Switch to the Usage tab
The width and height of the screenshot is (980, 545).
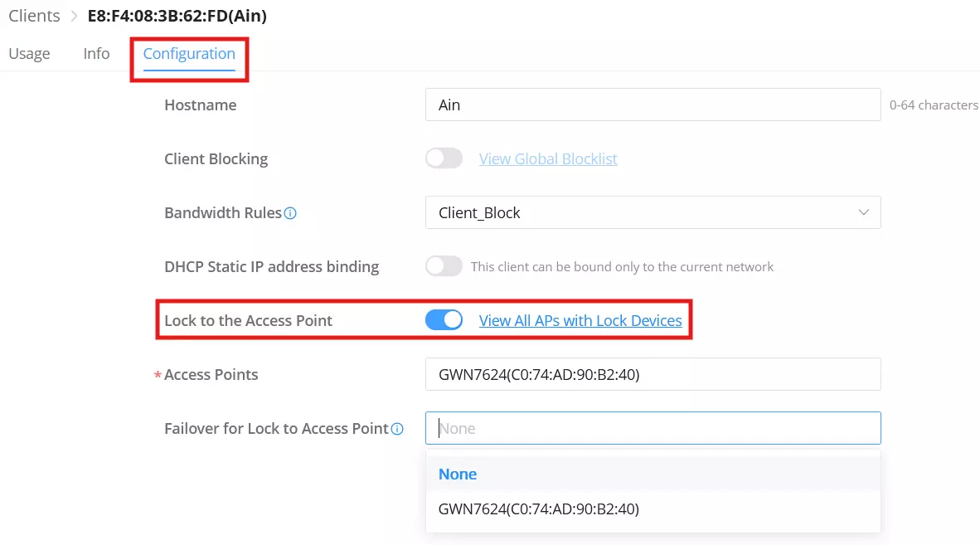tap(29, 54)
